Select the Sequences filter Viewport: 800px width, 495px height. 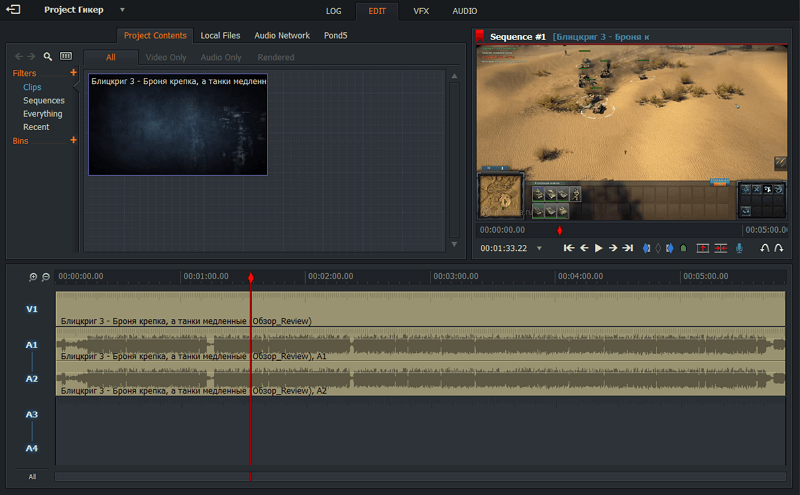coord(44,101)
